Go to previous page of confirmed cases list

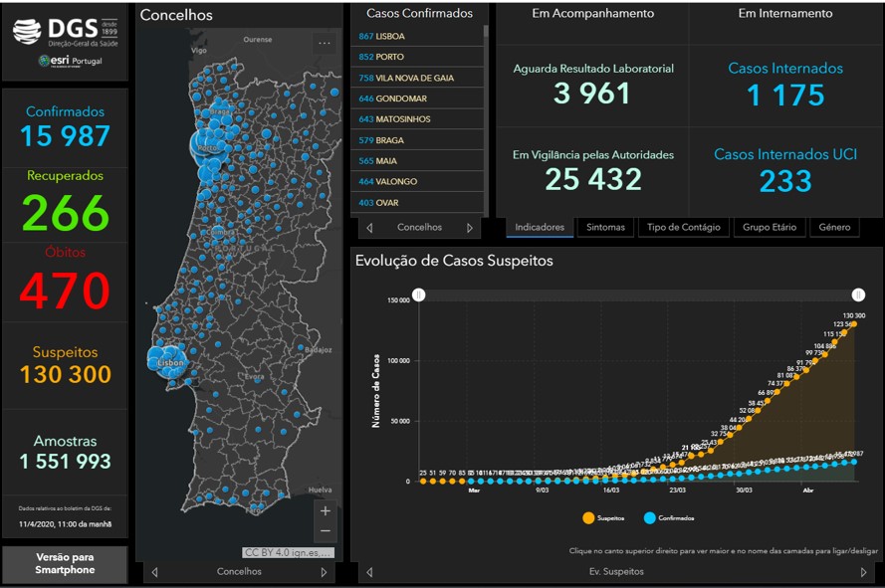(x=369, y=228)
